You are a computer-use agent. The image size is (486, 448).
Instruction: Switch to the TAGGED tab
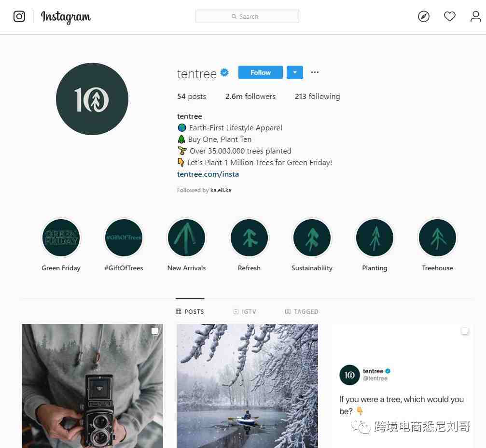click(302, 311)
